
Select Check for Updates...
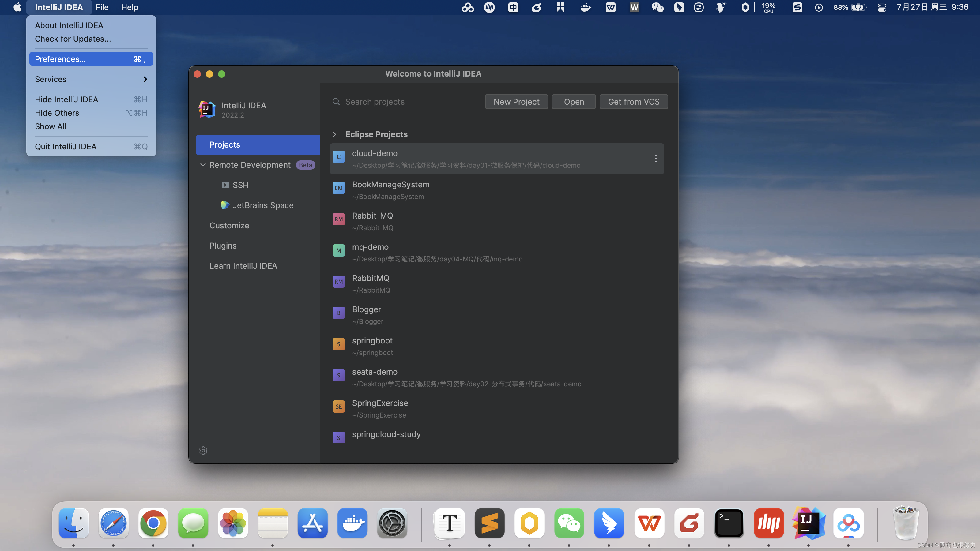click(x=91, y=39)
